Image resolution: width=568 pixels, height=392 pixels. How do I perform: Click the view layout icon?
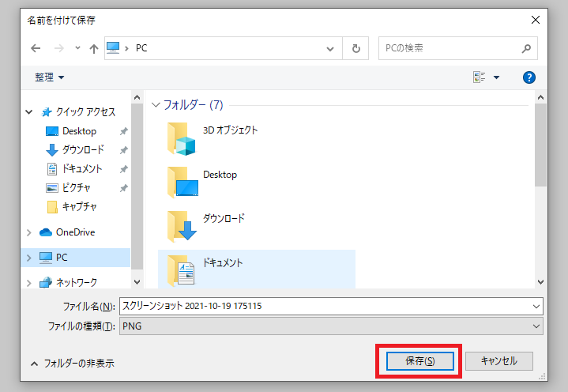(480, 77)
